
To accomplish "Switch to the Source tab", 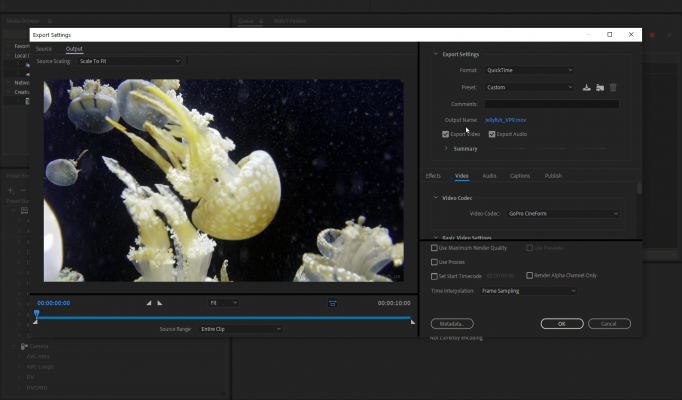I will pos(44,48).
